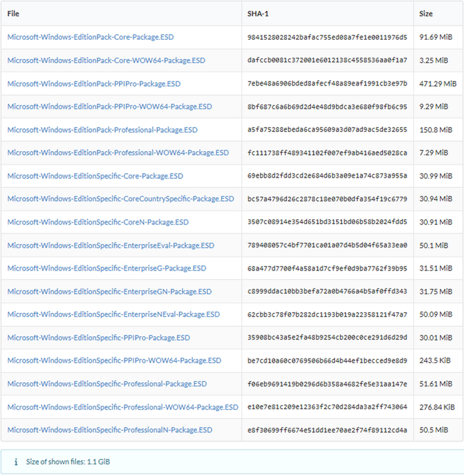Image resolution: width=464 pixels, height=476 pixels.
Task: Select hash starting with 69ebb8d2fdd3
Action: coord(327,176)
